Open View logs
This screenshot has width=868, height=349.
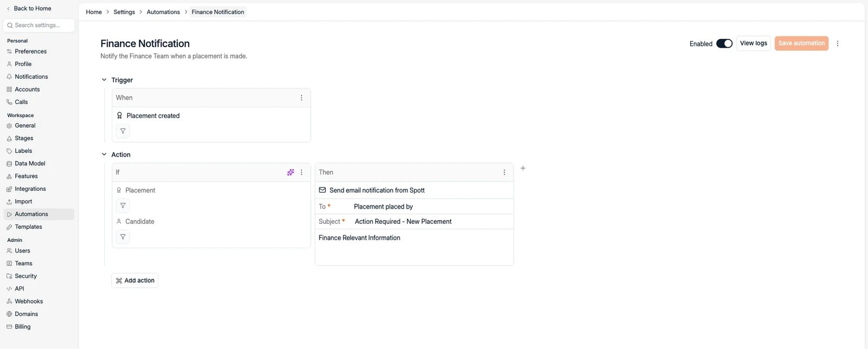pyautogui.click(x=754, y=43)
